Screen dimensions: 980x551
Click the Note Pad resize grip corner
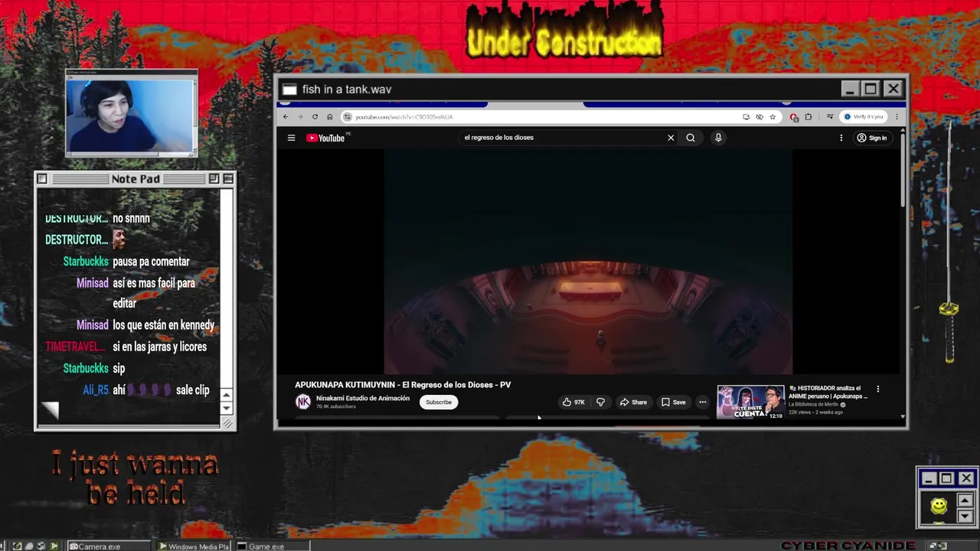pos(227,422)
